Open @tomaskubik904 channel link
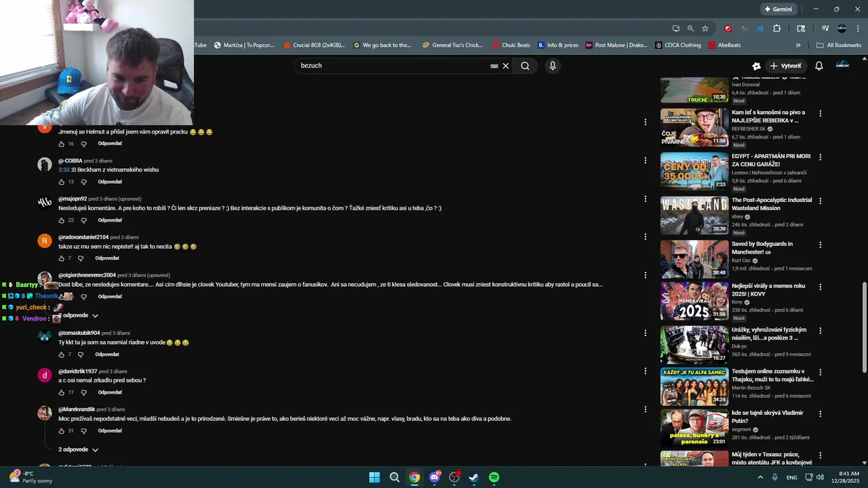The height and width of the screenshot is (488, 868). coord(79,333)
